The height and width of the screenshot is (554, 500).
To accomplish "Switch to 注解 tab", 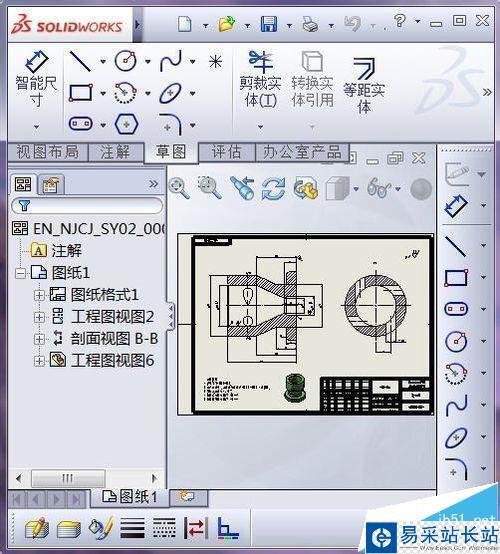I will 115,152.
